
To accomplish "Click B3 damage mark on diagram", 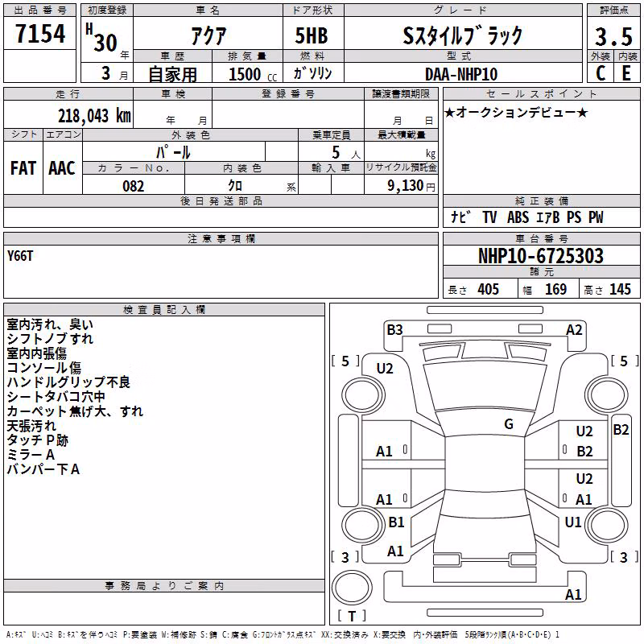I will tap(394, 330).
